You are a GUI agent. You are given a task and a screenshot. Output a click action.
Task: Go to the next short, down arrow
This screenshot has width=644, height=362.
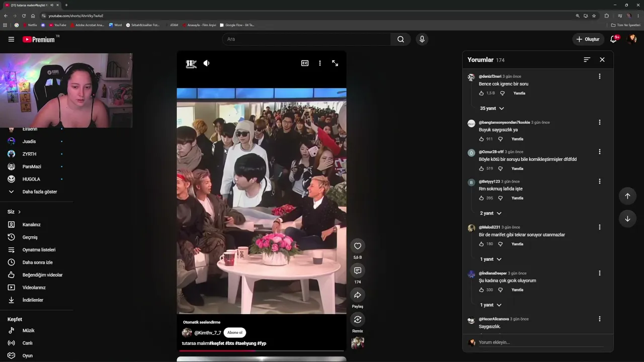(x=627, y=219)
